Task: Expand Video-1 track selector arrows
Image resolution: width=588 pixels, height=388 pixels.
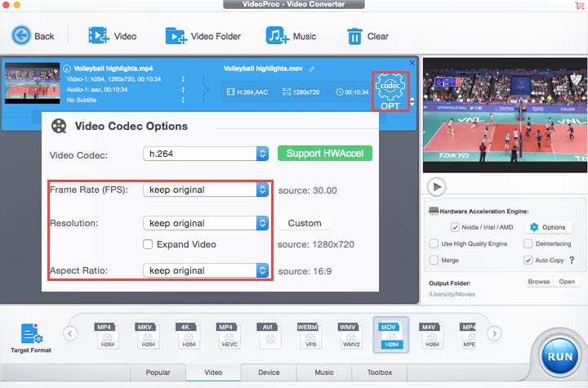Action: point(183,78)
